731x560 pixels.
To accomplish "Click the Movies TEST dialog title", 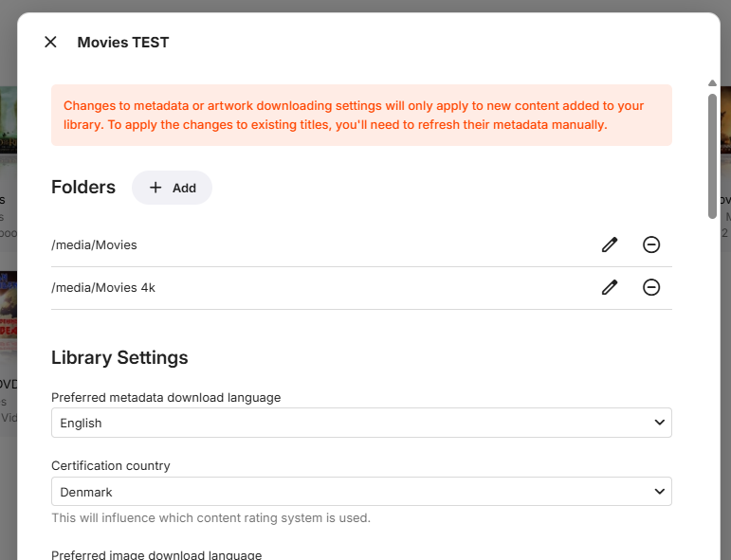I will click(x=123, y=42).
